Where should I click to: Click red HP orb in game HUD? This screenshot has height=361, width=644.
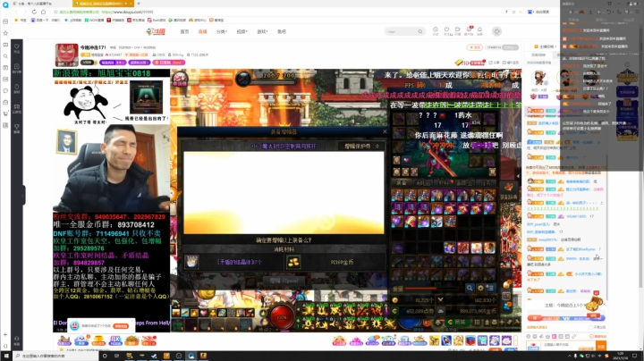click(282, 316)
